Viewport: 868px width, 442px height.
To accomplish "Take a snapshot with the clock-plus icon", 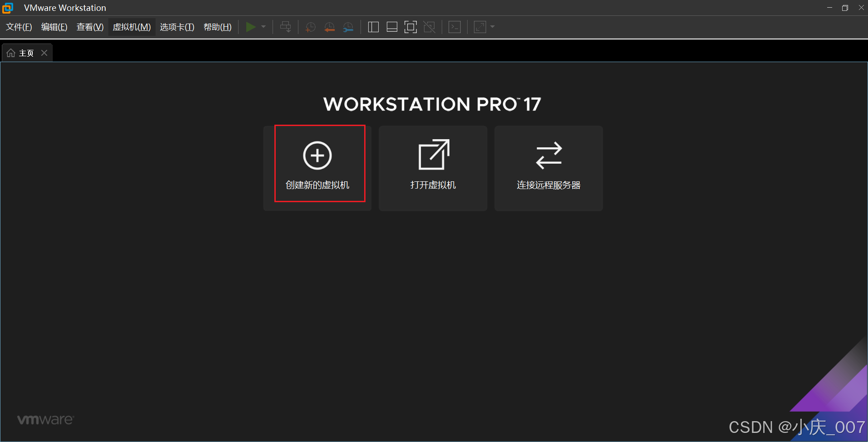I will tap(311, 27).
